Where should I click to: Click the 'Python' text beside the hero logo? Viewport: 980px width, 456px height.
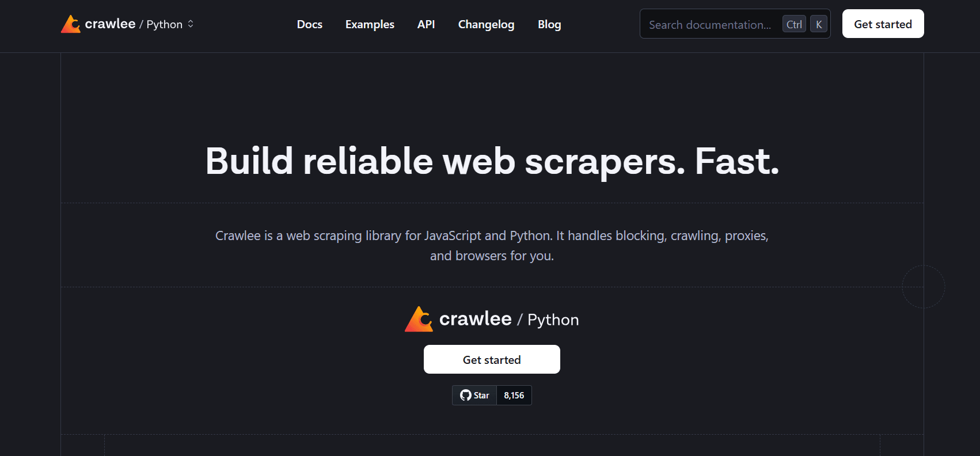click(553, 320)
